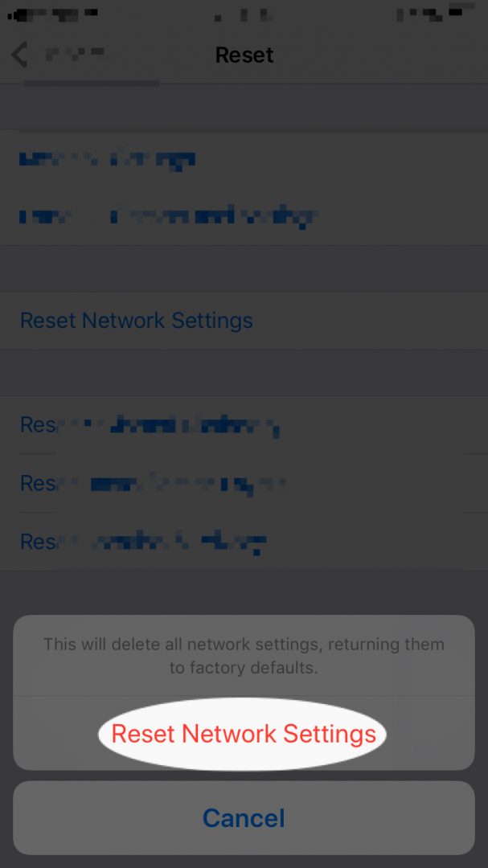Tap the white oval highlight on confirm
The width and height of the screenshot is (488, 868).
(x=243, y=734)
